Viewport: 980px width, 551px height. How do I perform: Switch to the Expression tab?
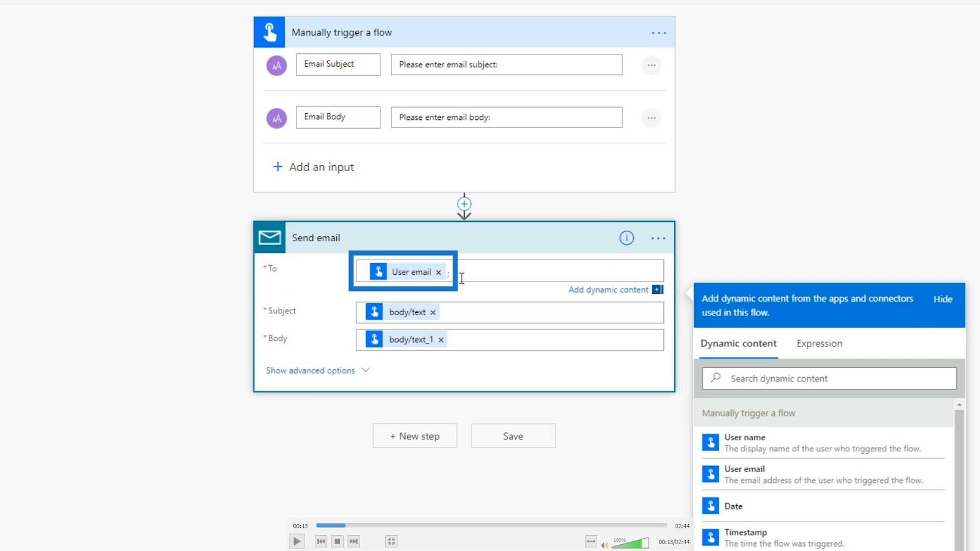[820, 343]
